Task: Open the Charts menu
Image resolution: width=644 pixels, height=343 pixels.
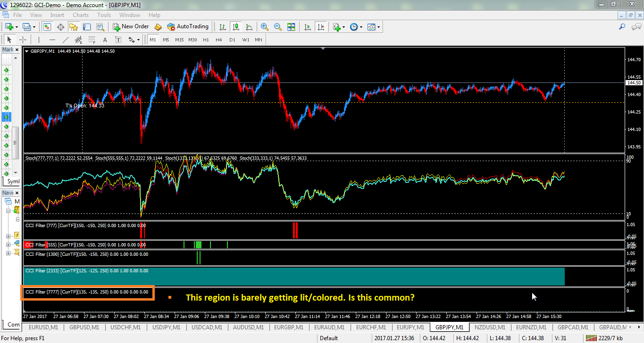Action: point(81,15)
